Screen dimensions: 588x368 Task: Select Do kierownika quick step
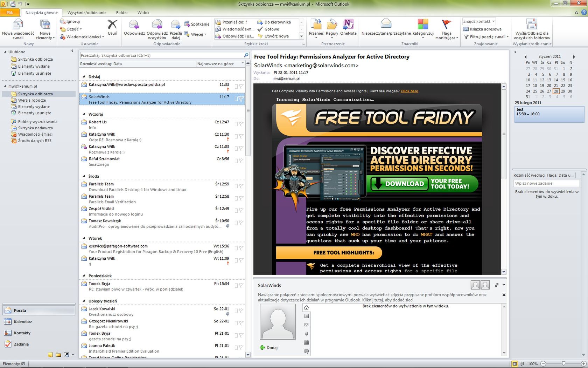point(274,22)
